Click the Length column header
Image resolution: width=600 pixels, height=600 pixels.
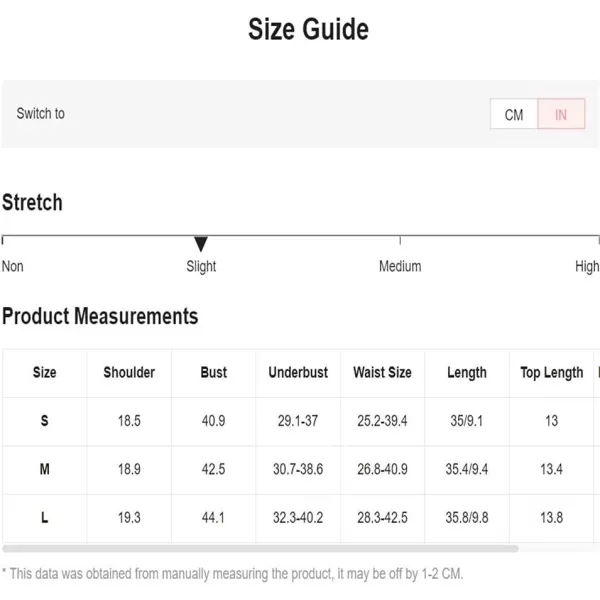pos(467,372)
